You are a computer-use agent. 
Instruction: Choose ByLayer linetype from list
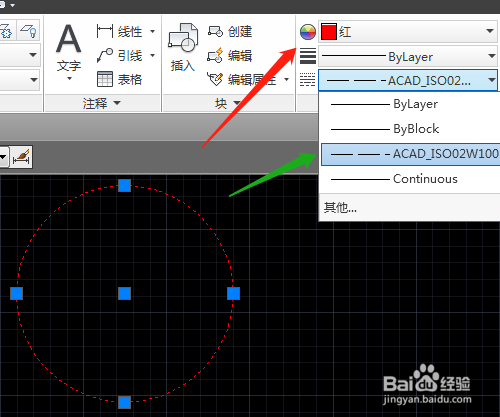[410, 104]
